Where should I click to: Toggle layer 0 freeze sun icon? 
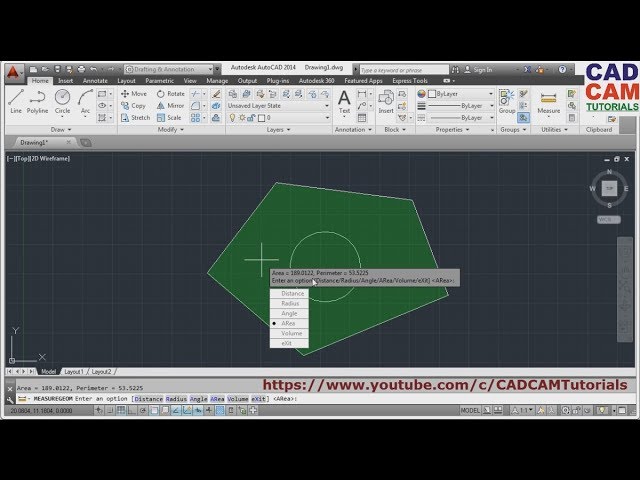[x=242, y=118]
